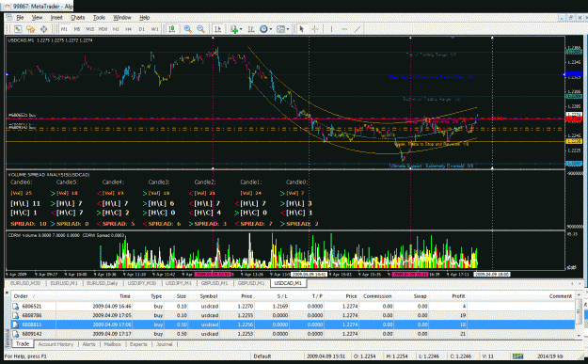The height and width of the screenshot is (364, 588).
Task: Switch to M30 timeframe
Action: click(x=103, y=29)
